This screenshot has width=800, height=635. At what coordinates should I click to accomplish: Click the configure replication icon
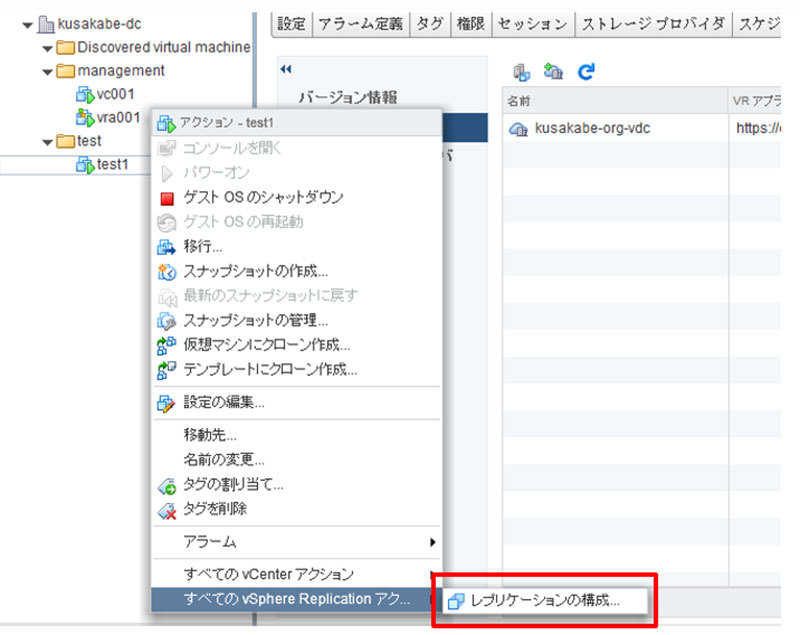tap(456, 602)
